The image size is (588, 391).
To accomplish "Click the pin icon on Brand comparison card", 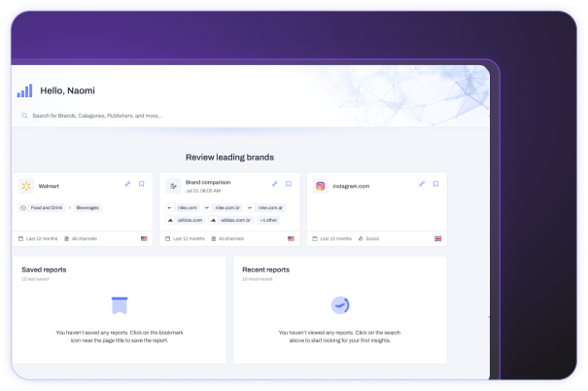I will tap(275, 184).
